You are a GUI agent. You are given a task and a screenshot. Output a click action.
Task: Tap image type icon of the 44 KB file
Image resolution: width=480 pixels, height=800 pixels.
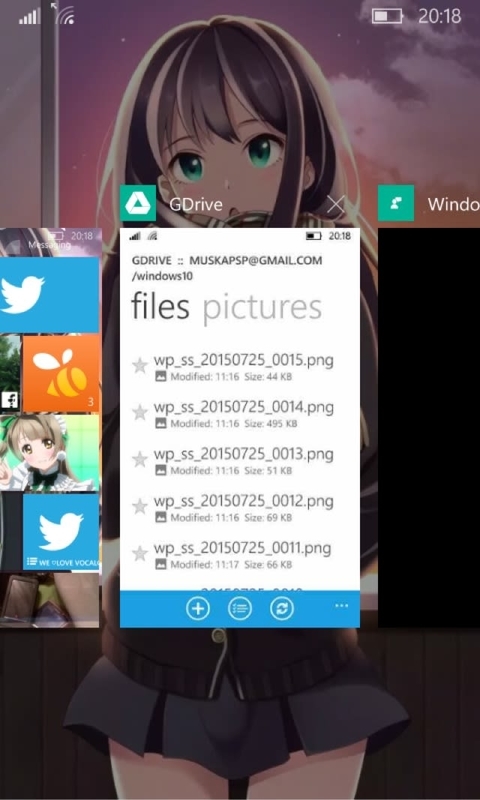point(161,378)
